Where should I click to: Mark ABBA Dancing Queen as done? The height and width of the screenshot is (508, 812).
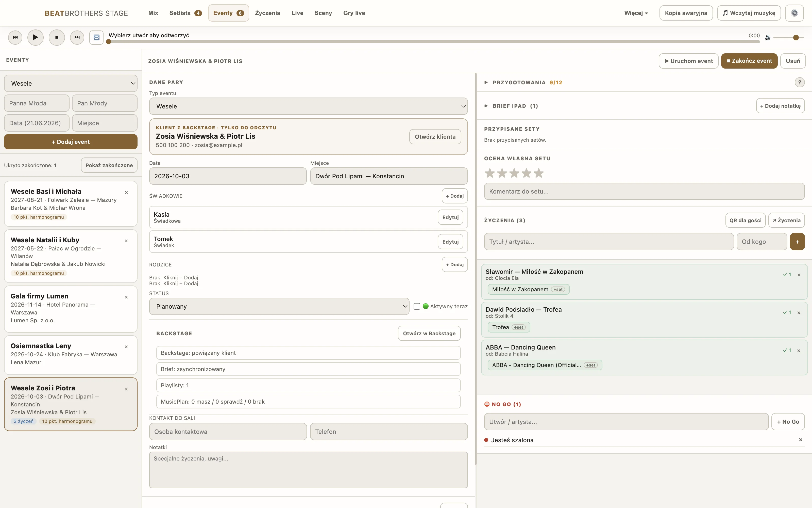[x=787, y=351]
